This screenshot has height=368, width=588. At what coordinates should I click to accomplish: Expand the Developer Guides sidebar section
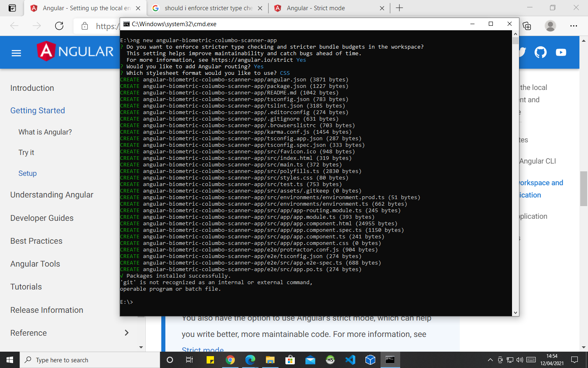tap(42, 218)
